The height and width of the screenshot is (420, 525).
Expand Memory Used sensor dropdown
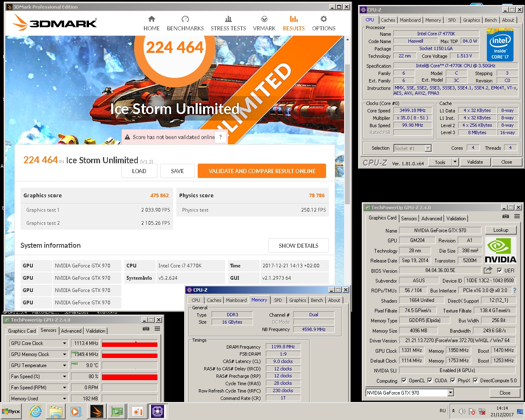(x=64, y=399)
